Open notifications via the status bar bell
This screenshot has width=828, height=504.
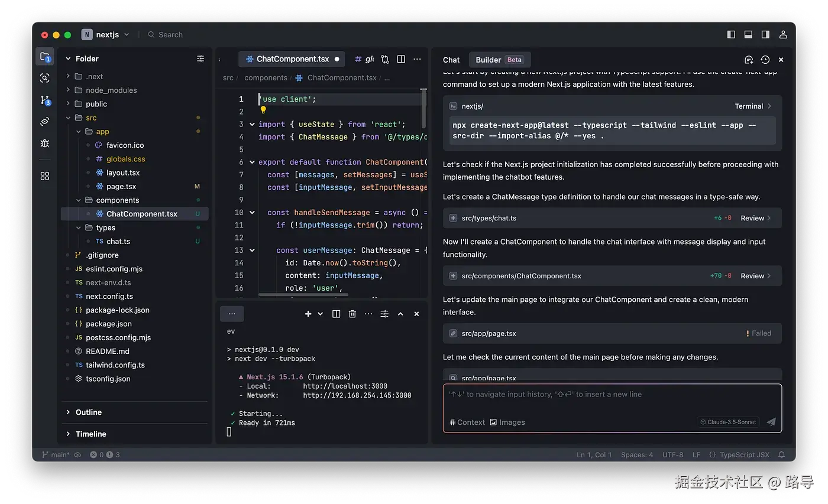[782, 454]
